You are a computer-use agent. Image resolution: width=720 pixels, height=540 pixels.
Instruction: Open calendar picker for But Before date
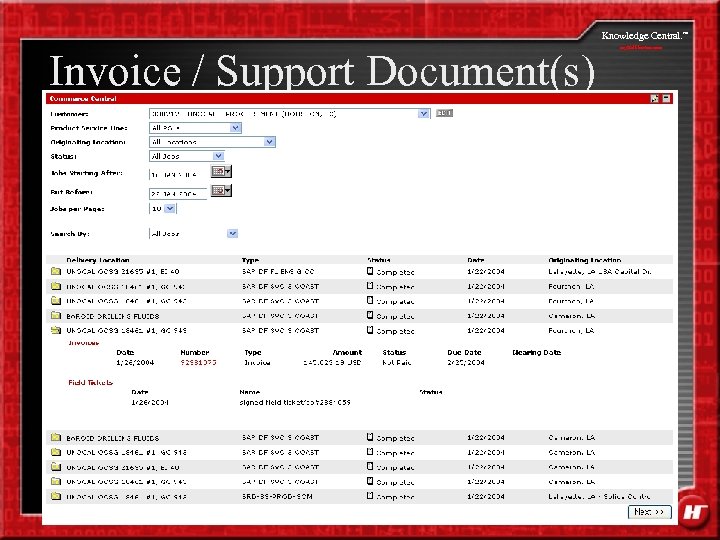221,190
